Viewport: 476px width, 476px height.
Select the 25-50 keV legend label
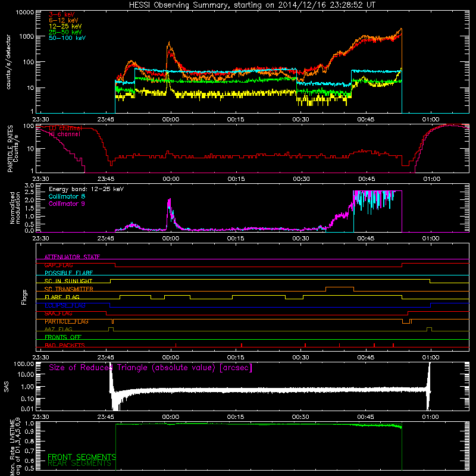click(65, 32)
